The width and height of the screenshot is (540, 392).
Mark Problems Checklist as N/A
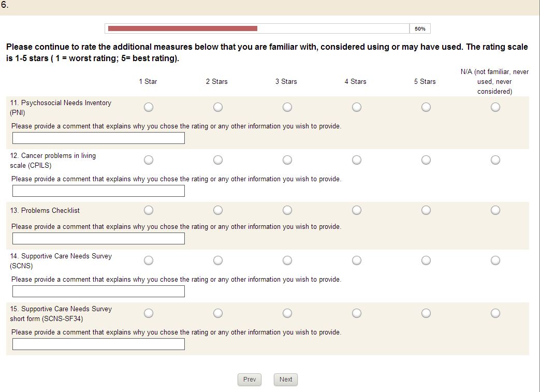click(495, 210)
